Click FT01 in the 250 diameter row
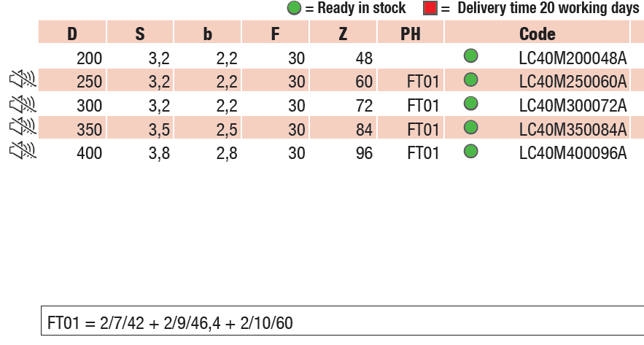The width and height of the screenshot is (644, 345). click(x=423, y=81)
